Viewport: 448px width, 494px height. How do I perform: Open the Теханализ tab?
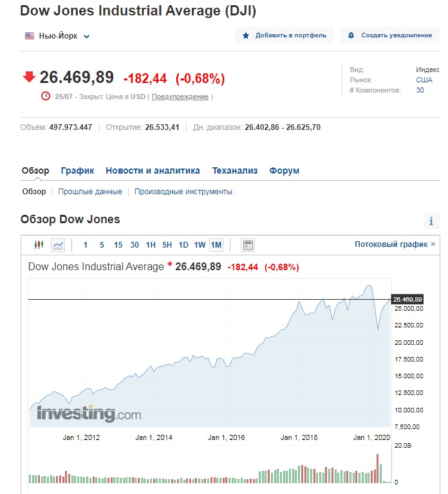coord(234,170)
